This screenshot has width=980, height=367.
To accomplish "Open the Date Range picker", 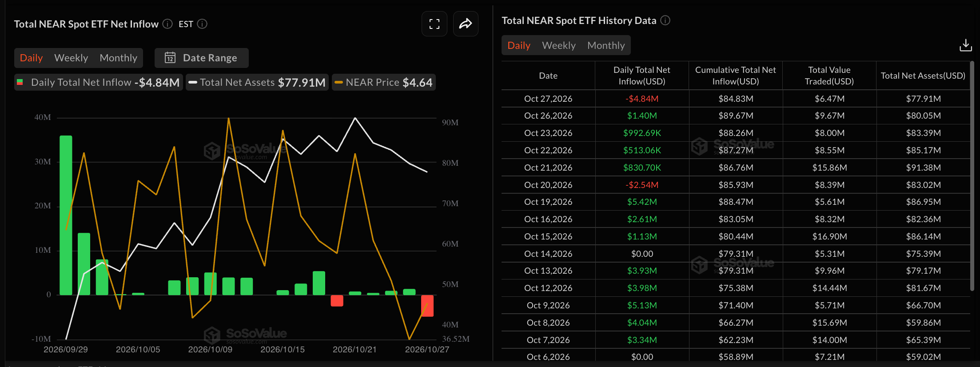I will coord(201,58).
